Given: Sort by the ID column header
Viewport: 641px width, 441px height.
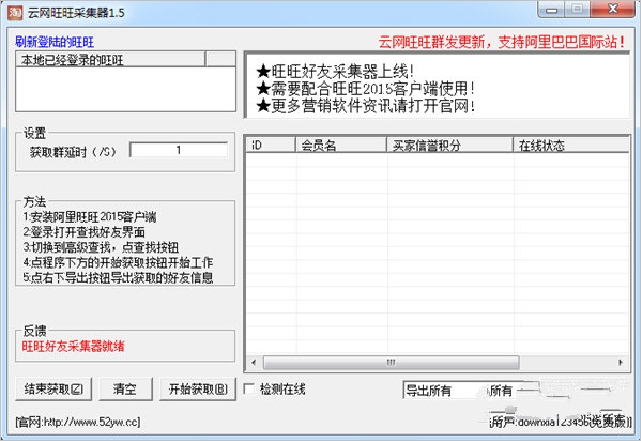Looking at the screenshot, I should coord(271,145).
